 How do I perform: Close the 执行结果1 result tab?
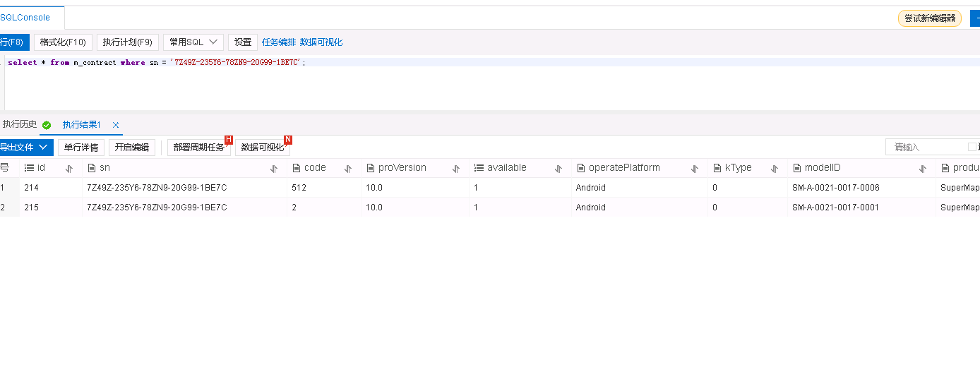(x=116, y=125)
